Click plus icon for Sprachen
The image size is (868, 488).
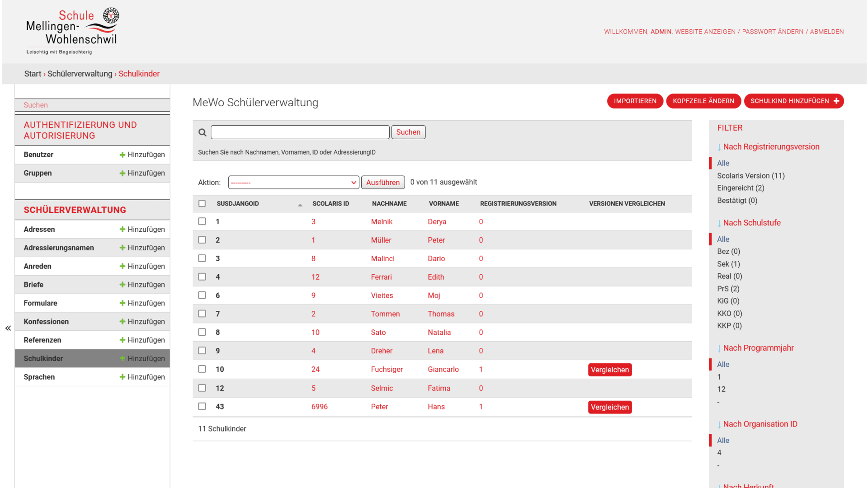(122, 377)
